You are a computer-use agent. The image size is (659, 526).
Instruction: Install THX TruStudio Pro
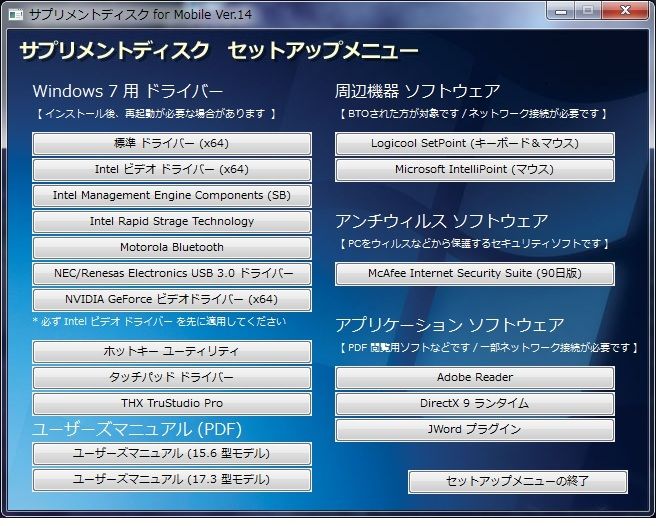(172, 404)
